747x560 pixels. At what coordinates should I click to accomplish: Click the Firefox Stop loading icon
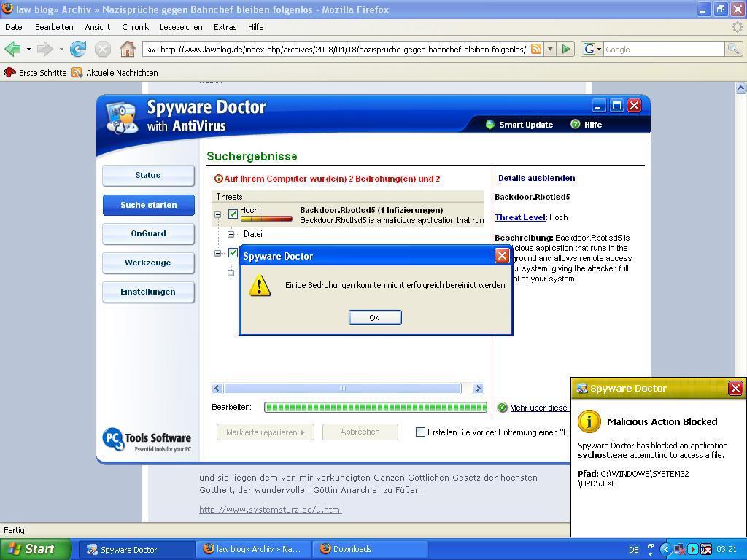point(102,49)
